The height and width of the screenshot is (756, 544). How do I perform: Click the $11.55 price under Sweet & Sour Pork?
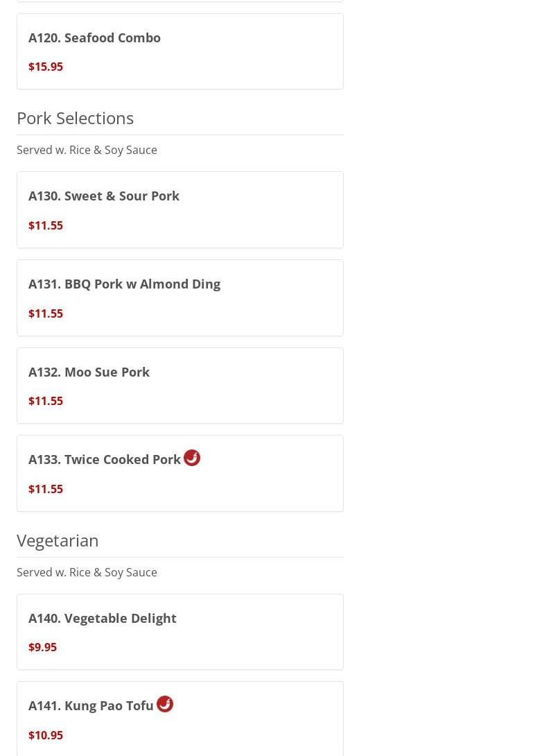[x=46, y=225]
